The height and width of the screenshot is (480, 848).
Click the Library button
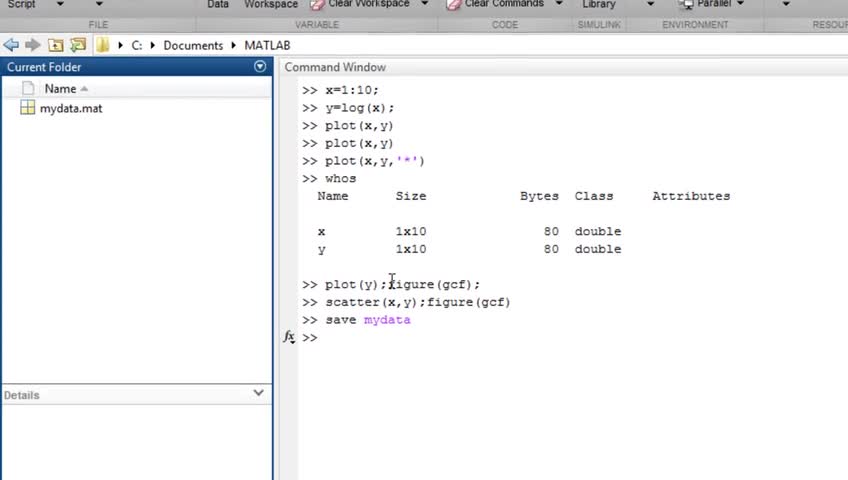coord(599,4)
